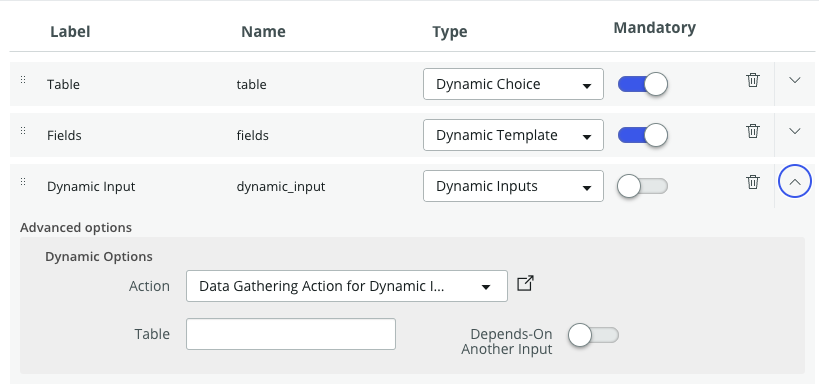Click the Label column header
Viewport: 819px width, 385px height.
[x=70, y=32]
